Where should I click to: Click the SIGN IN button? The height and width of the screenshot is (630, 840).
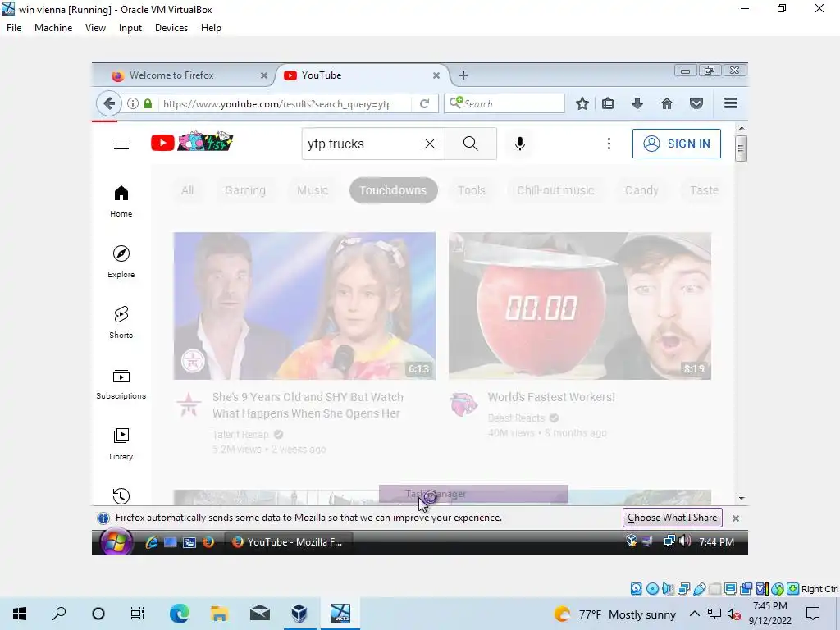(x=677, y=144)
